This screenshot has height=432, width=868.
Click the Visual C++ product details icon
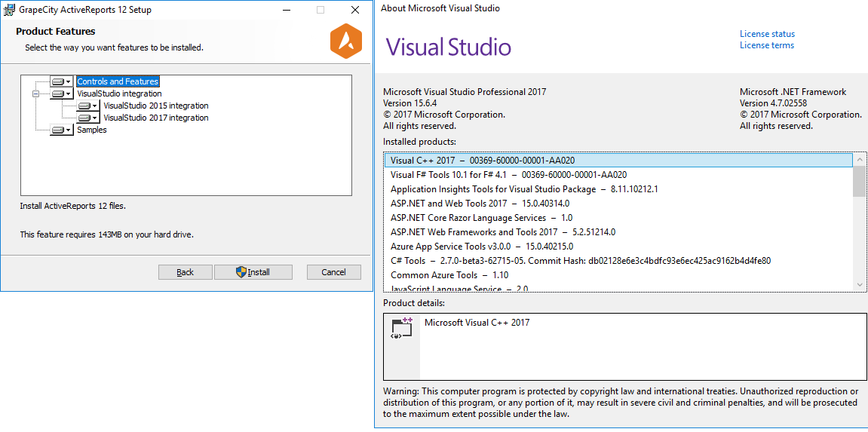401,328
